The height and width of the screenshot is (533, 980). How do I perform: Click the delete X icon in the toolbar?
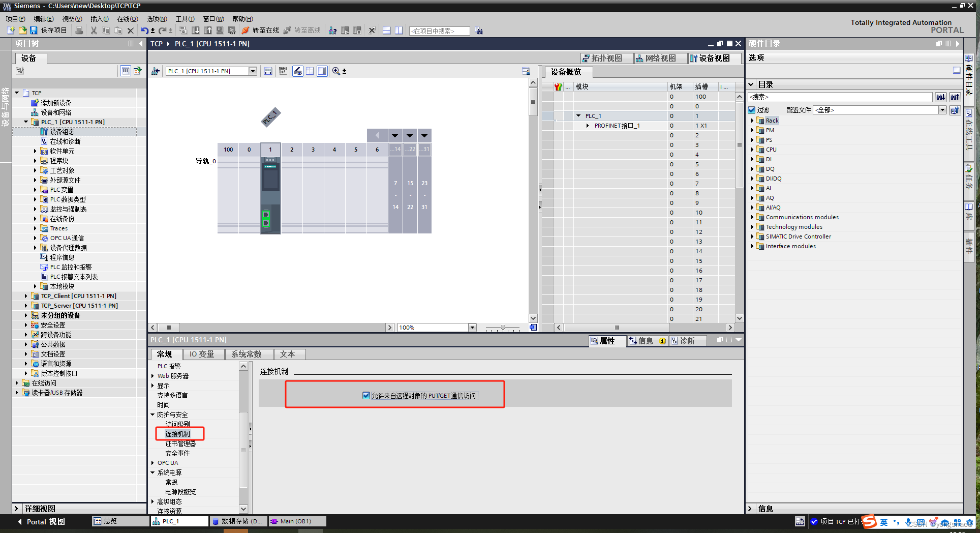coord(130,31)
